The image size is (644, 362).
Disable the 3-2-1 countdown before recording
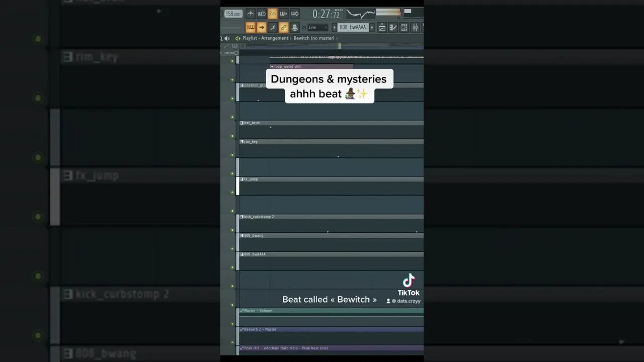click(273, 14)
